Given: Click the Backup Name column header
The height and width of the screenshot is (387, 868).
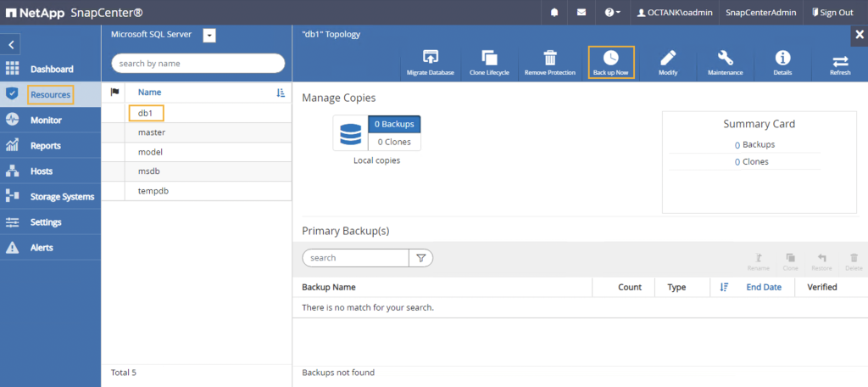Looking at the screenshot, I should 329,287.
